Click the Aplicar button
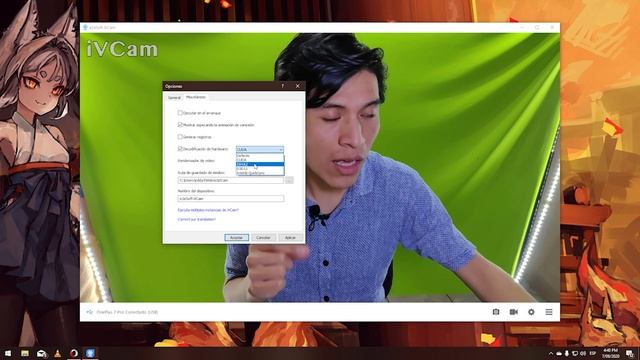The height and width of the screenshot is (360, 640). point(290,237)
